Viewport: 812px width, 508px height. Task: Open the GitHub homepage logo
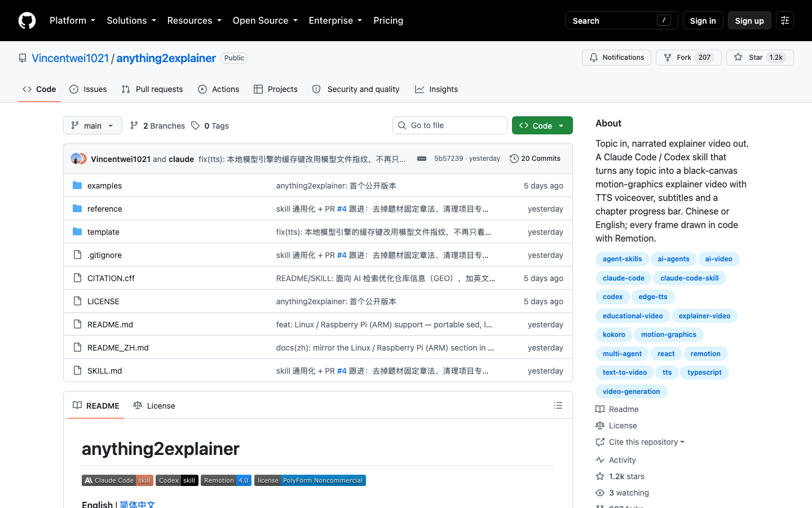[x=27, y=20]
